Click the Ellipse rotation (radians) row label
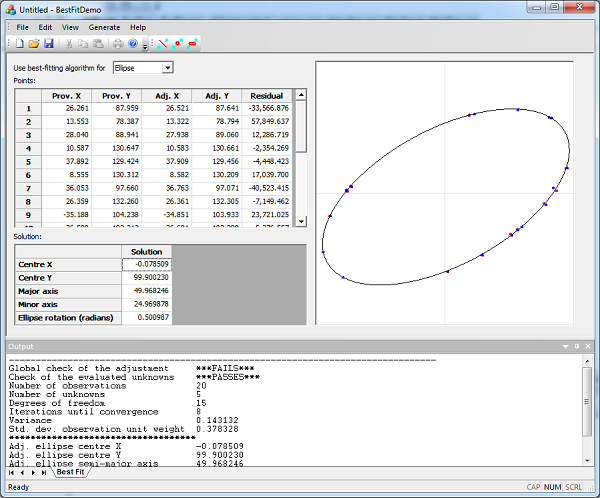 pos(68,318)
